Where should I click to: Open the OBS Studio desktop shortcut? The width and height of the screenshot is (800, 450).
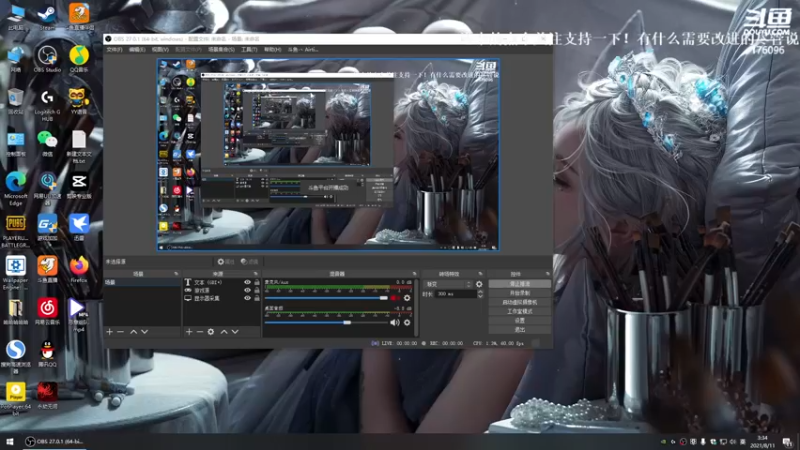pos(47,59)
